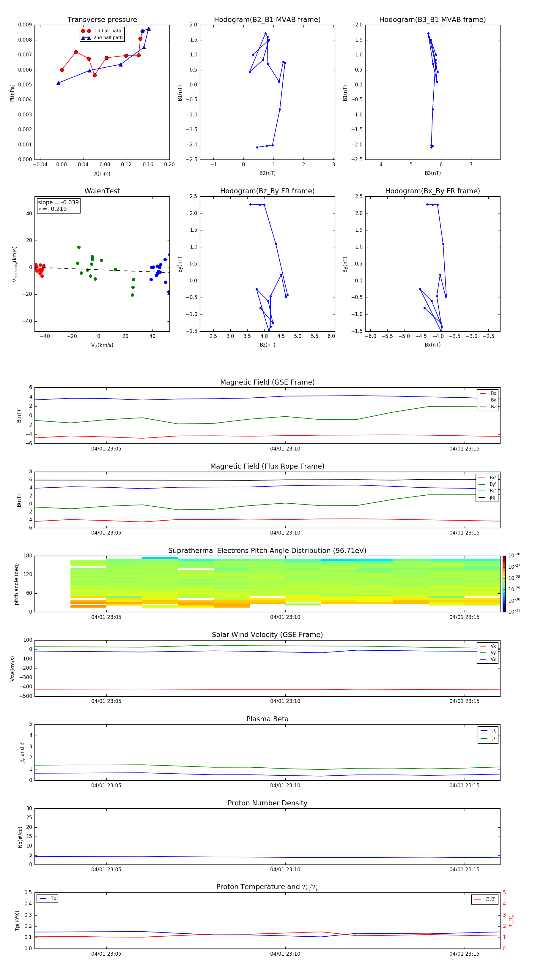Click the red Te/Tp right-axis label
535x980 pixels.
[x=512, y=921]
